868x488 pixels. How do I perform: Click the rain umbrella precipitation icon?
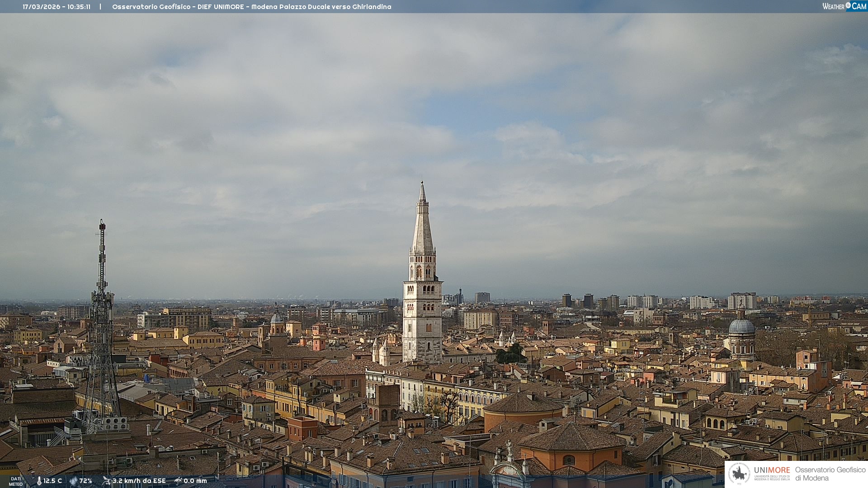click(178, 481)
